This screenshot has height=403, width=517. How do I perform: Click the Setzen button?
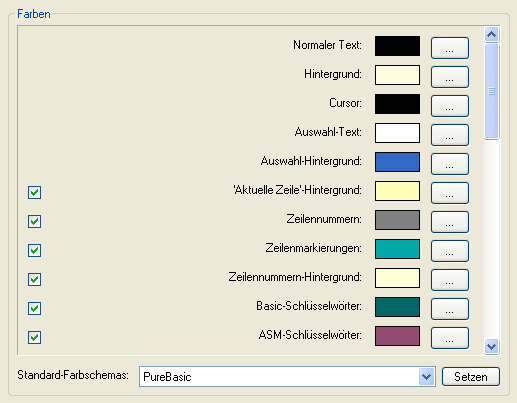click(471, 377)
